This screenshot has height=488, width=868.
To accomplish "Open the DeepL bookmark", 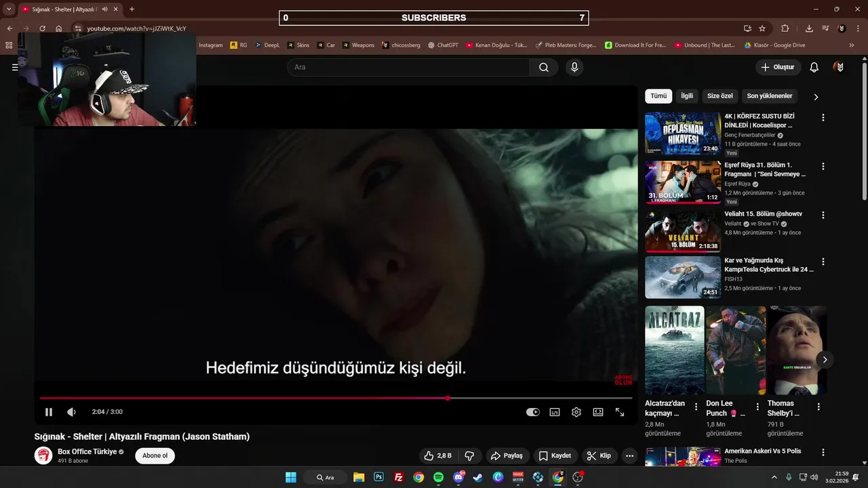I will click(267, 45).
